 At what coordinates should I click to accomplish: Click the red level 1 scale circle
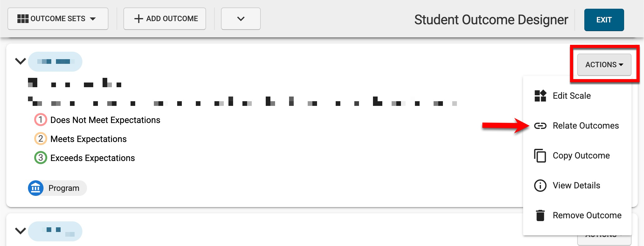click(x=40, y=120)
